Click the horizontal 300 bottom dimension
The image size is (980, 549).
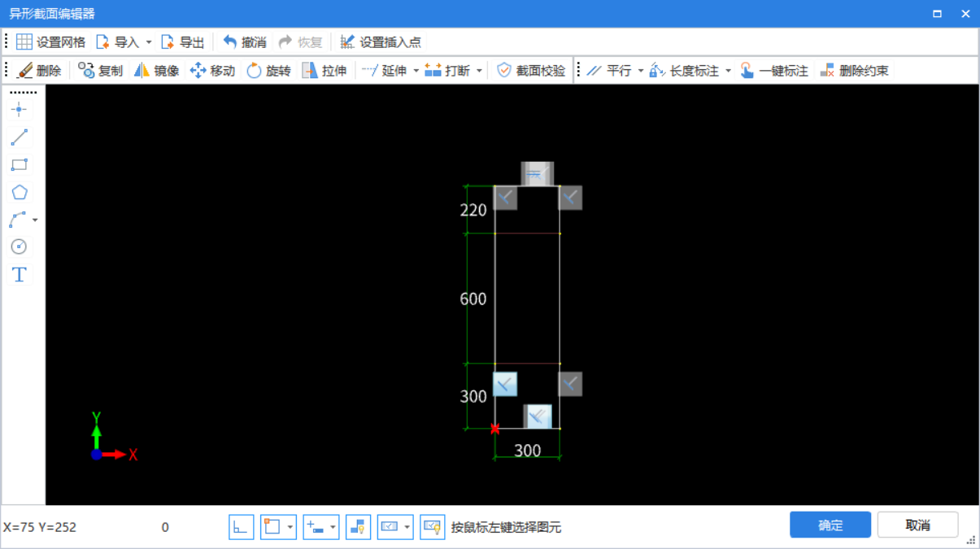click(x=528, y=451)
